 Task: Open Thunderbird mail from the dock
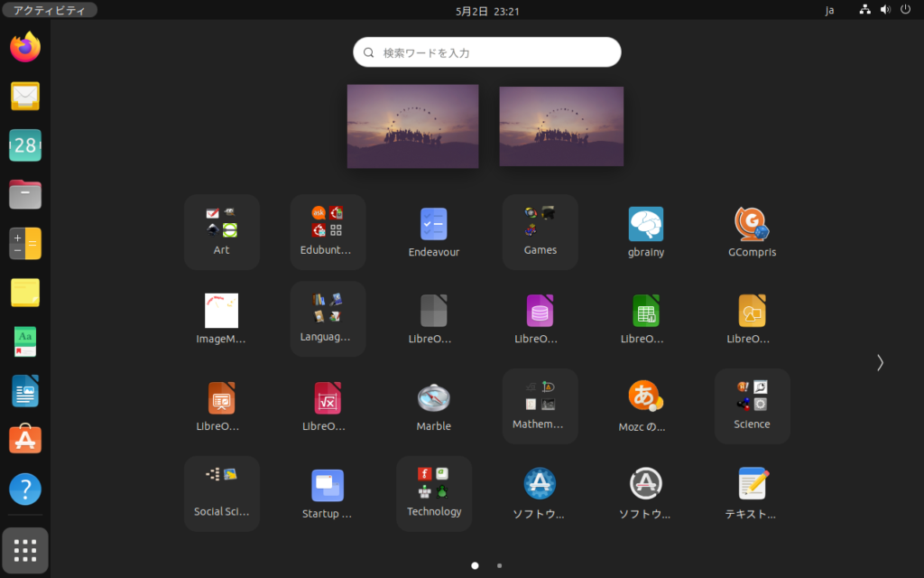coord(24,96)
